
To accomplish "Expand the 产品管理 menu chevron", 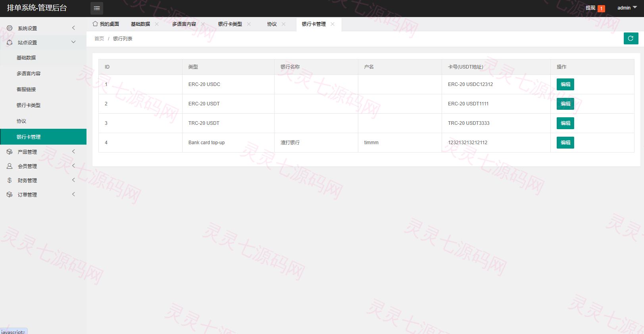I will [x=73, y=151].
